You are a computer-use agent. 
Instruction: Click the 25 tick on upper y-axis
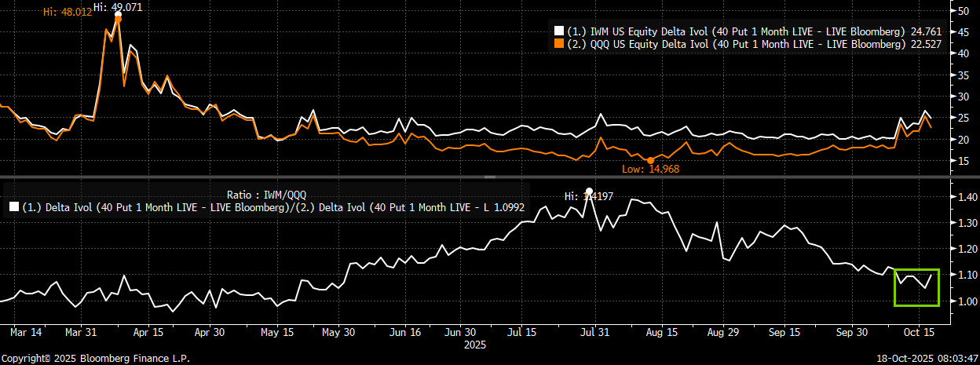[x=961, y=118]
